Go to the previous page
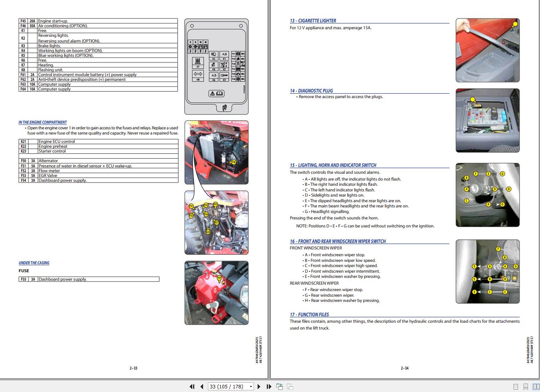 pos(202,386)
